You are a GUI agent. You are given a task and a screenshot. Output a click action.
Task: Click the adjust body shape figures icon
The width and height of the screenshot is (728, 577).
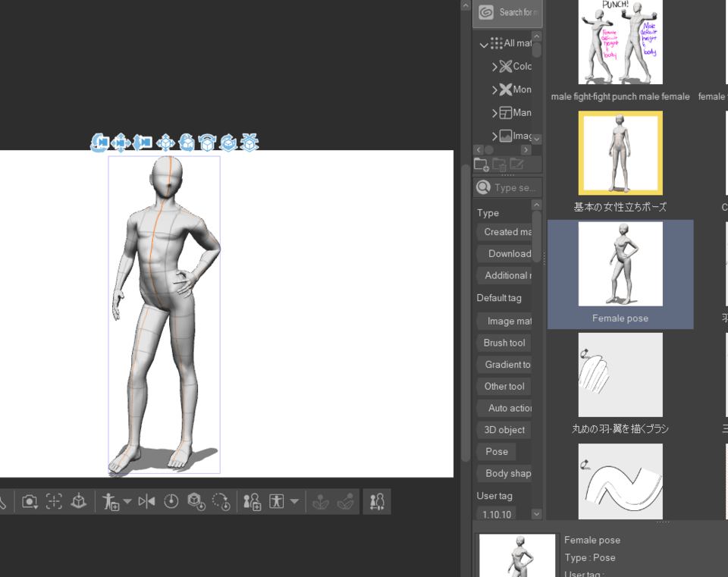point(377,501)
